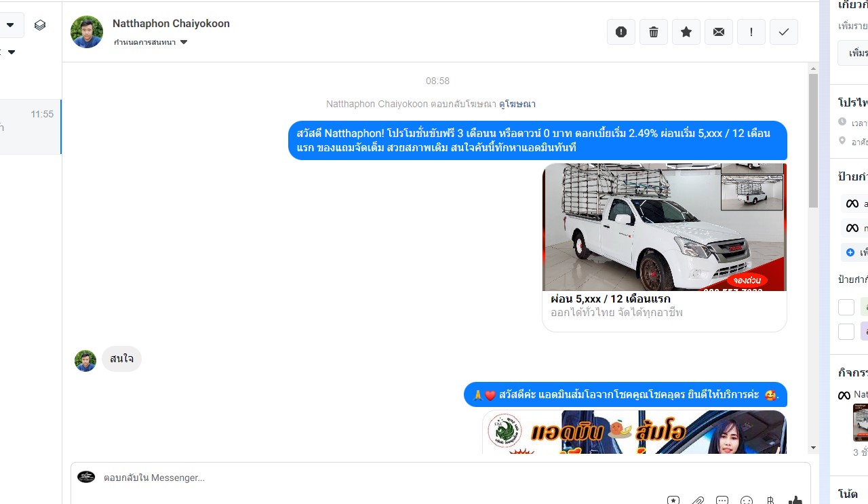This screenshot has height=504, width=868.
Task: Flag conversation as priority with exclamation icon
Action: (x=751, y=32)
